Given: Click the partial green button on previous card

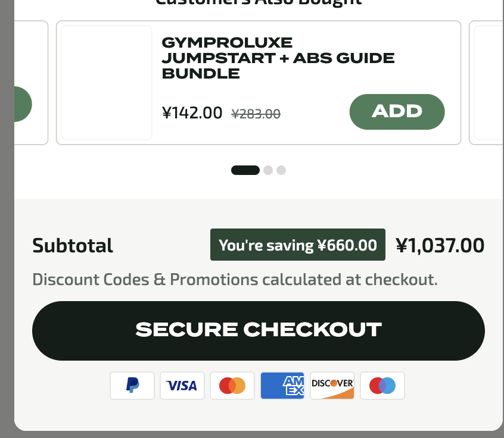Looking at the screenshot, I should [22, 104].
